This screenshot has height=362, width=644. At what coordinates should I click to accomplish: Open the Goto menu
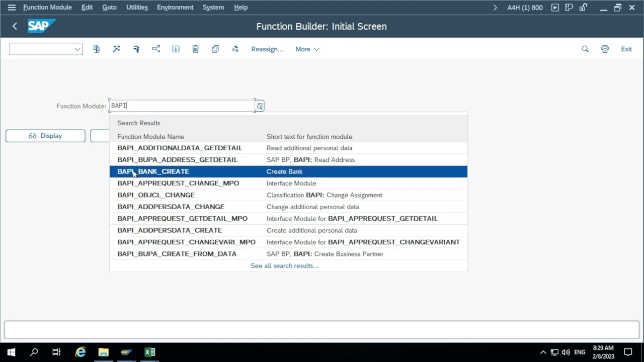click(x=109, y=8)
